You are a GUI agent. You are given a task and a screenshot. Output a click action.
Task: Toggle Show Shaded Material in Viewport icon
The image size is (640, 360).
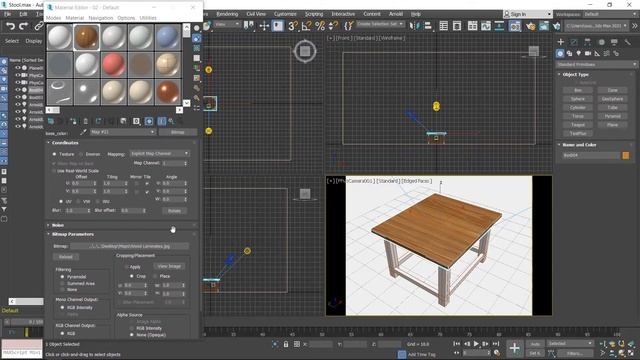click(x=149, y=121)
